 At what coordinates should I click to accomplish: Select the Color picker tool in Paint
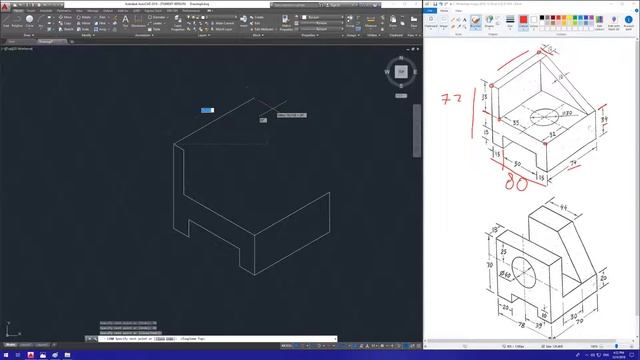tap(459, 27)
